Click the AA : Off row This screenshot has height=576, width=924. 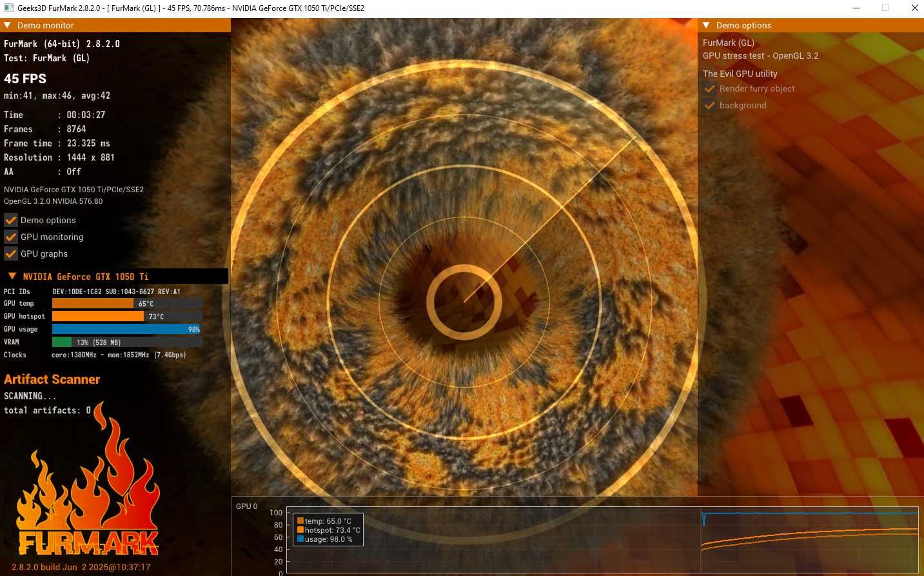pos(43,172)
